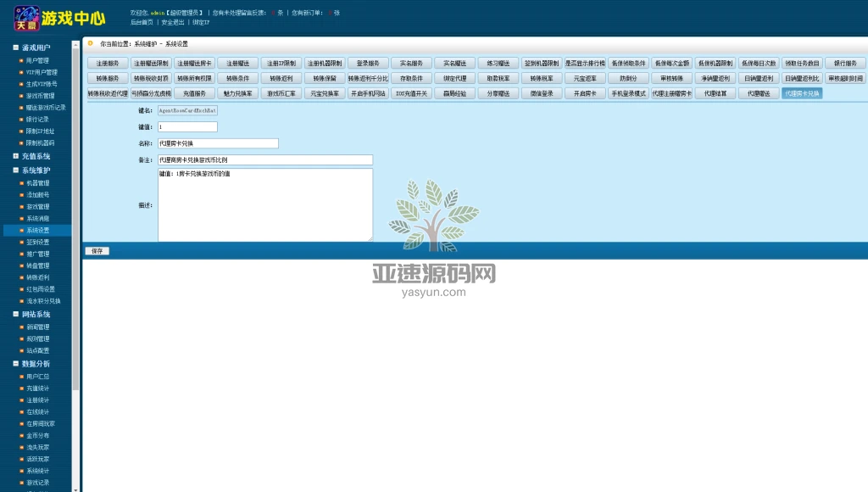Screen dimensions: 868x492
Task: Open 转盘管理 in the sidebar
Action: pyautogui.click(x=37, y=266)
